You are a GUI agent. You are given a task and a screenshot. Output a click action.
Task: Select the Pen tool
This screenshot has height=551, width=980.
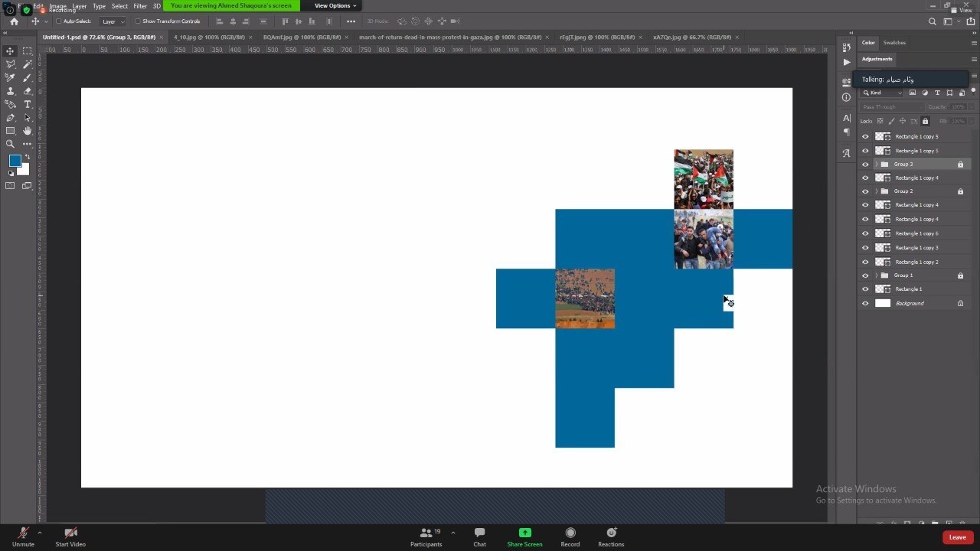click(x=10, y=118)
